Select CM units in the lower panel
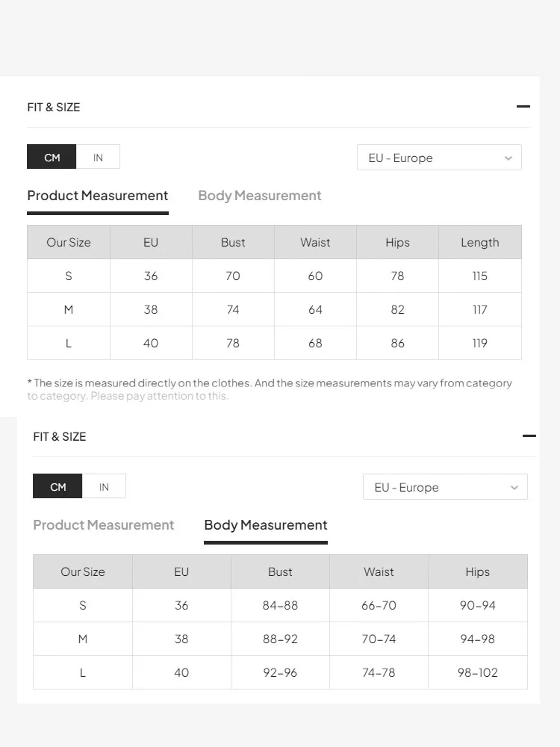 [x=57, y=486]
